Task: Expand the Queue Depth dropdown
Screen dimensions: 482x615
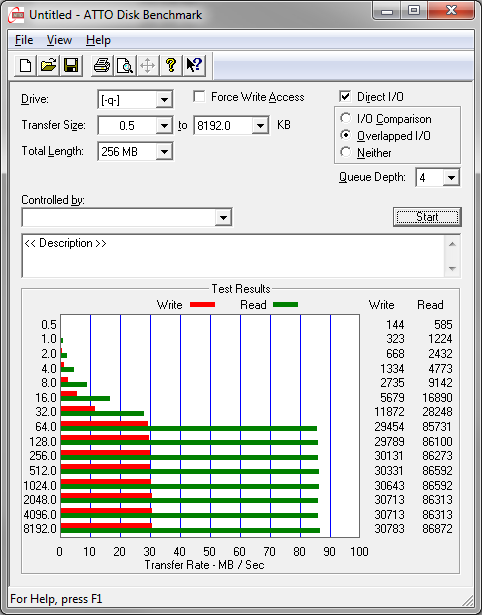Action: click(x=451, y=178)
